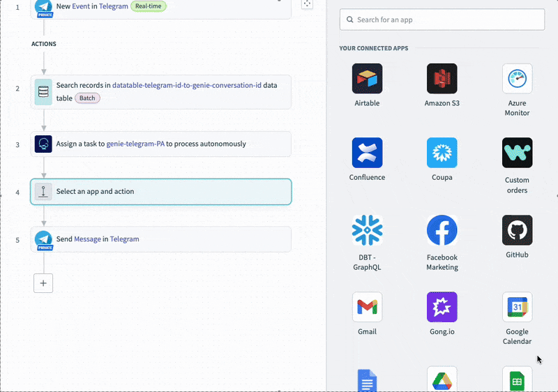Select the Confluence app icon
Viewport: 558px width, 392px height.
click(367, 153)
